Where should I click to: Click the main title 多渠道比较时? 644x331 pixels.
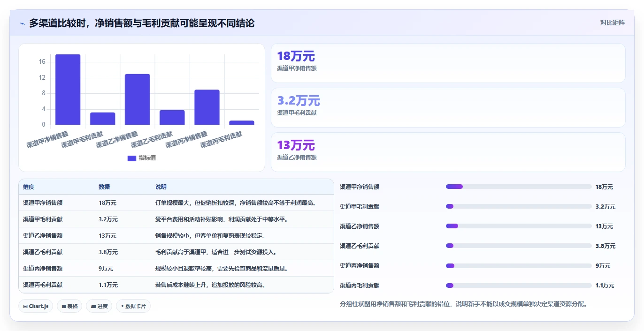(x=142, y=23)
